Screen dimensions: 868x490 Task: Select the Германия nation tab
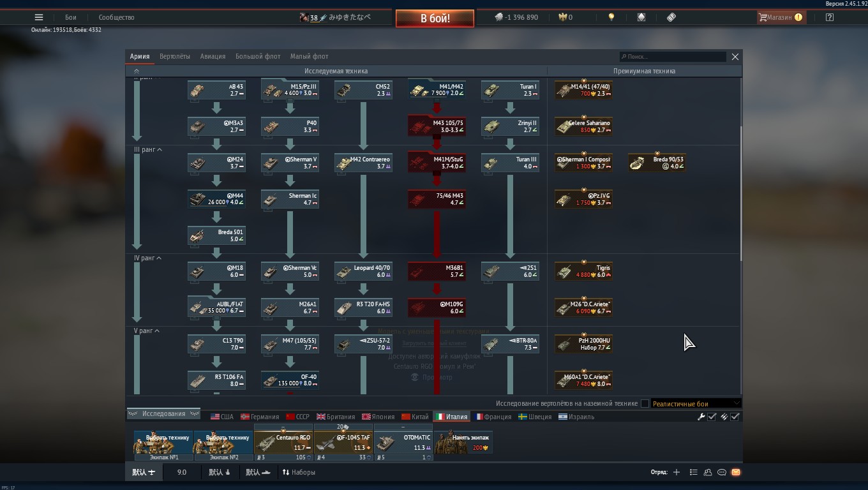260,417
